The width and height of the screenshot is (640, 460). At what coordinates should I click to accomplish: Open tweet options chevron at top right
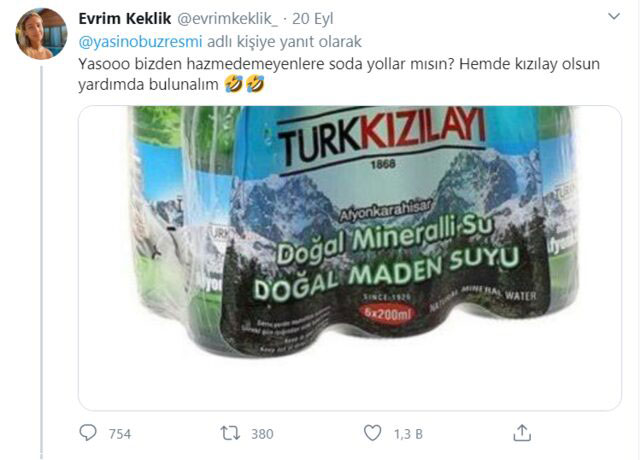coord(614,17)
